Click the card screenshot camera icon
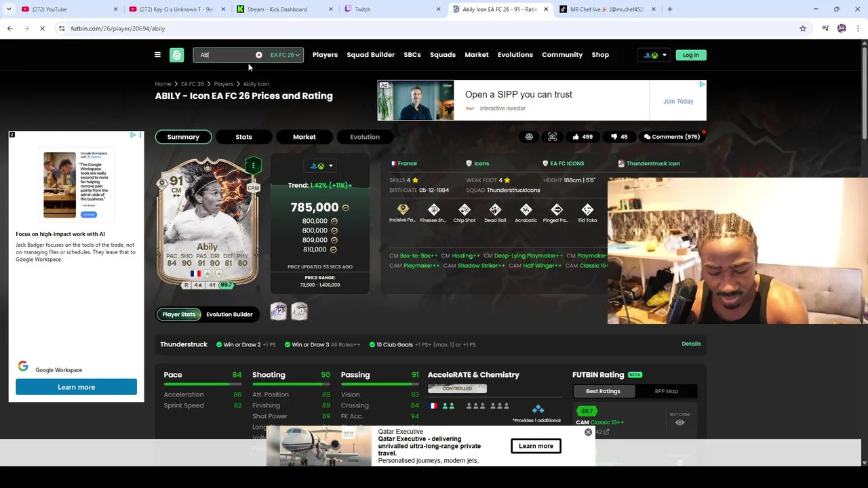The image size is (868, 488). tap(552, 137)
